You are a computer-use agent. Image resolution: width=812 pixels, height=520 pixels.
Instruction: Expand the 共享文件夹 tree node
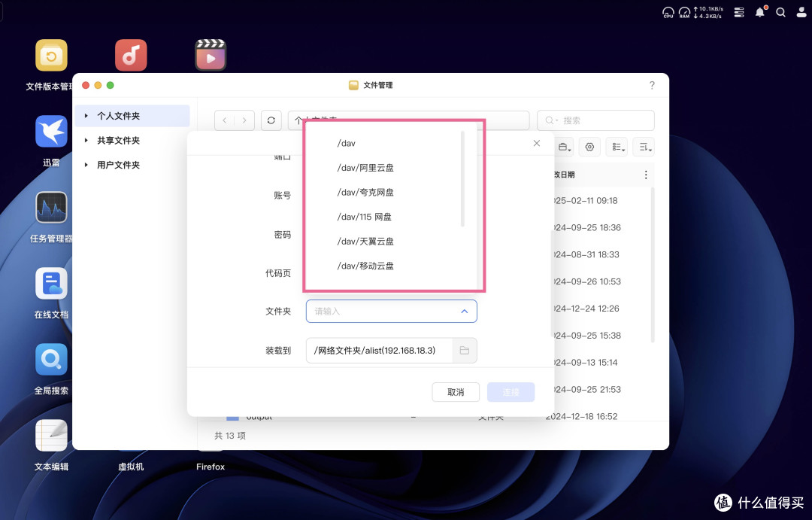pyautogui.click(x=86, y=140)
